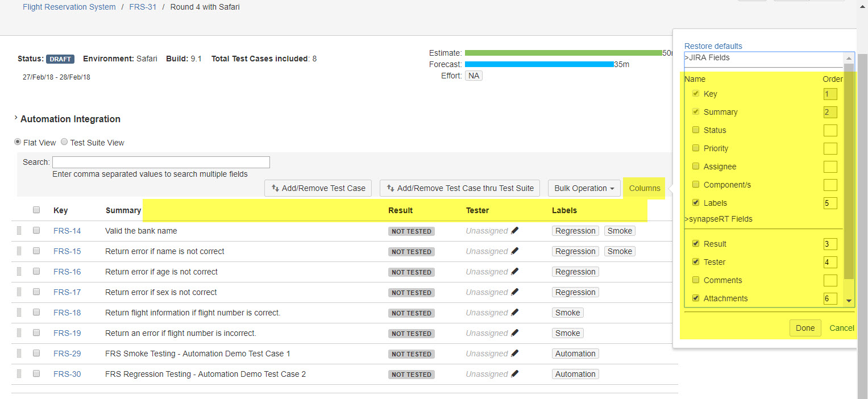Select the Test Suite View radio button
The height and width of the screenshot is (399, 868).
click(64, 142)
